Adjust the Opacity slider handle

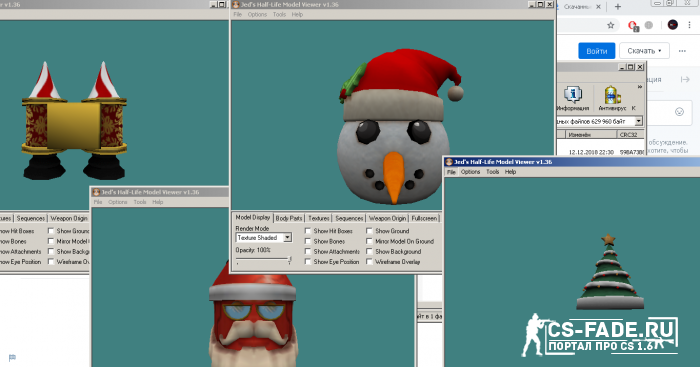(290, 260)
